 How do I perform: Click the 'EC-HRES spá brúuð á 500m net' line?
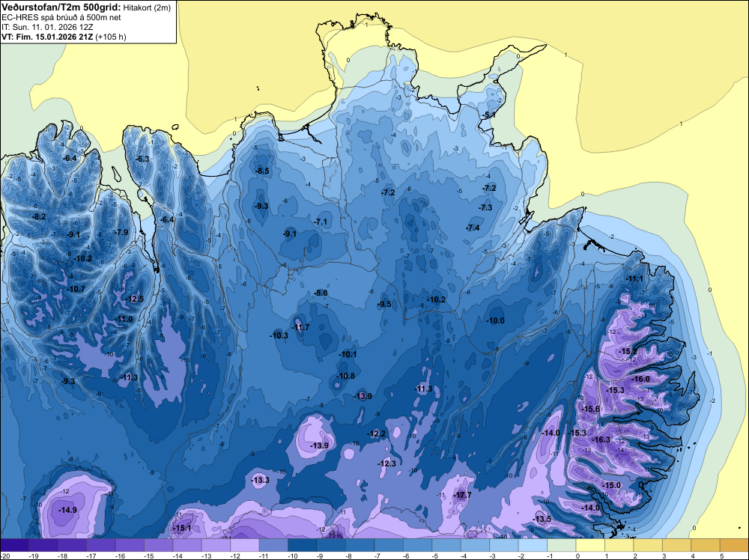(x=61, y=18)
